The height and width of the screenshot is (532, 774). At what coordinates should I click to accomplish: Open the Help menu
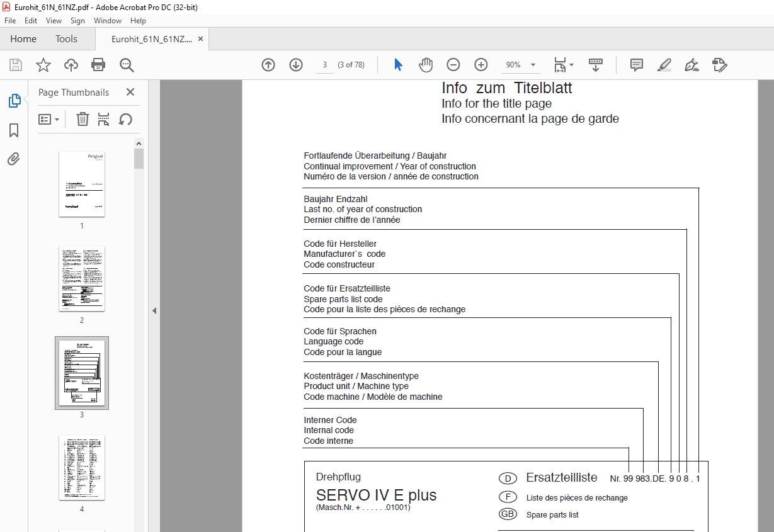(138, 21)
